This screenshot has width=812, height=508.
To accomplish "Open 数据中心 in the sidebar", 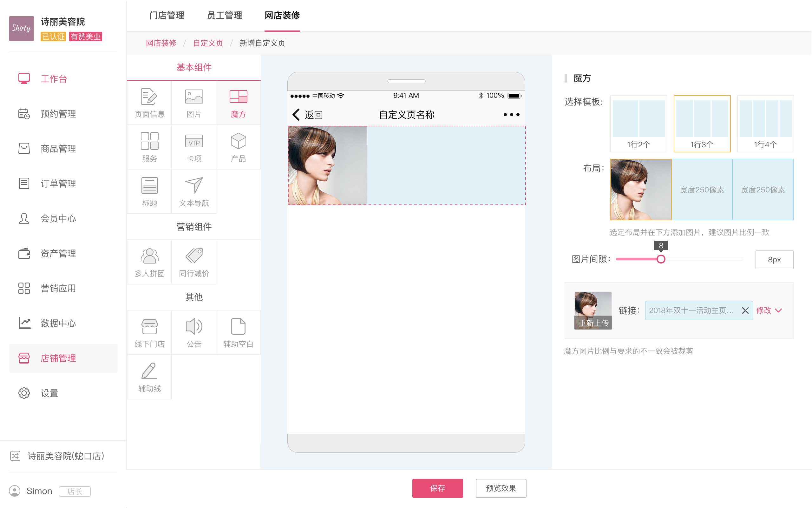I will [x=63, y=323].
